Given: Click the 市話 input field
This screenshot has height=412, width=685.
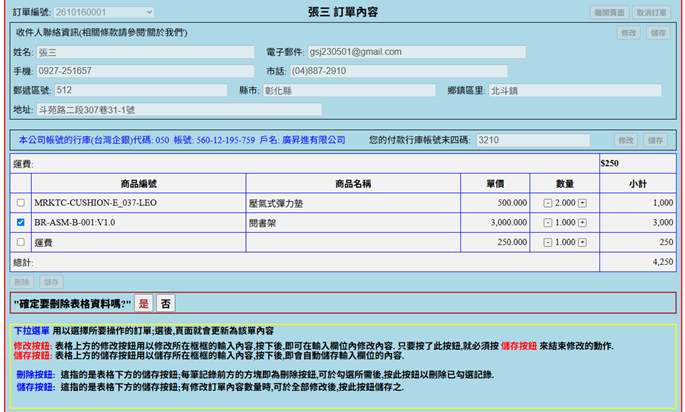Looking at the screenshot, I should [x=399, y=71].
